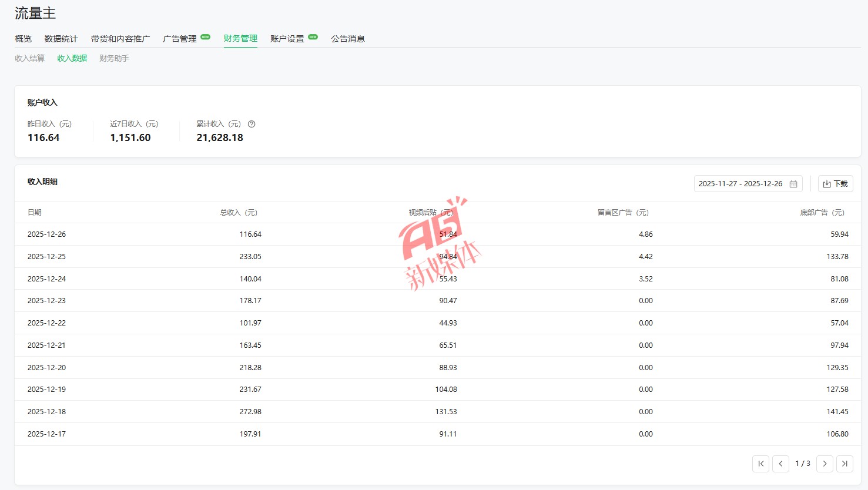Open the calendar icon in date picker
The image size is (868, 490).
[x=793, y=184]
